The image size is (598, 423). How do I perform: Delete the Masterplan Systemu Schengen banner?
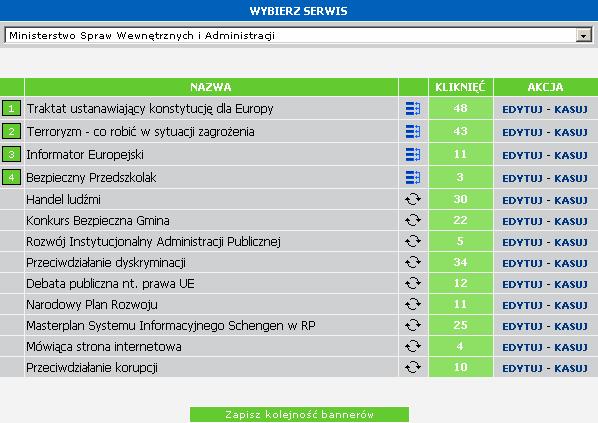pyautogui.click(x=571, y=326)
